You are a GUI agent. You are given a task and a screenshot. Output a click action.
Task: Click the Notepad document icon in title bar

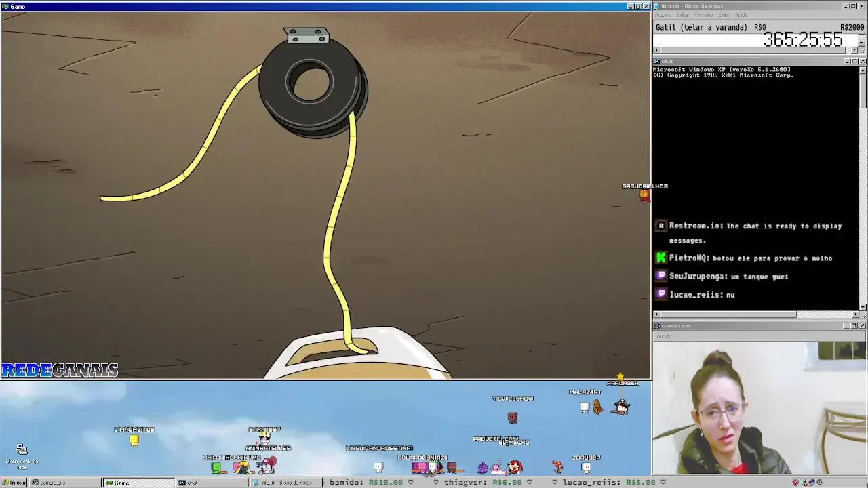657,6
